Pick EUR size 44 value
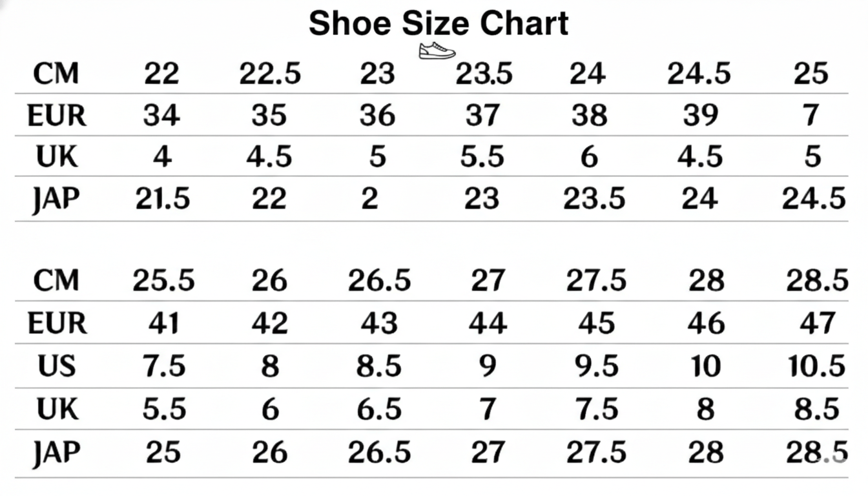The image size is (868, 496). click(x=488, y=323)
